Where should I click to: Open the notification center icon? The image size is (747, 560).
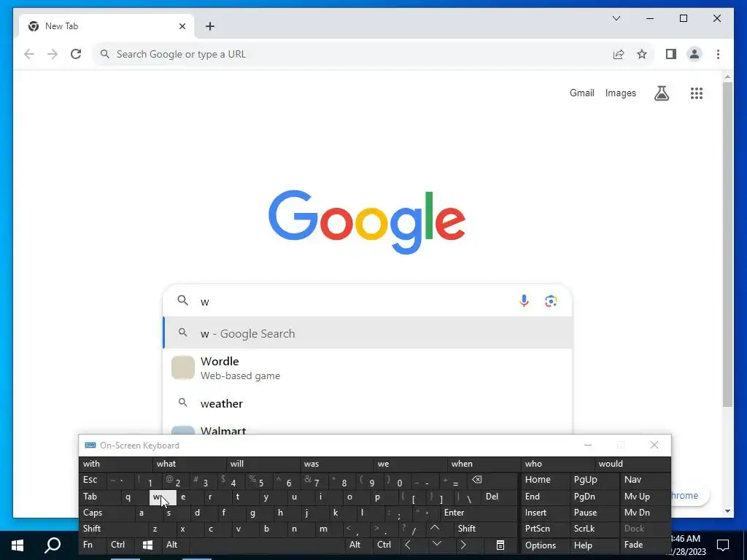[723, 545]
